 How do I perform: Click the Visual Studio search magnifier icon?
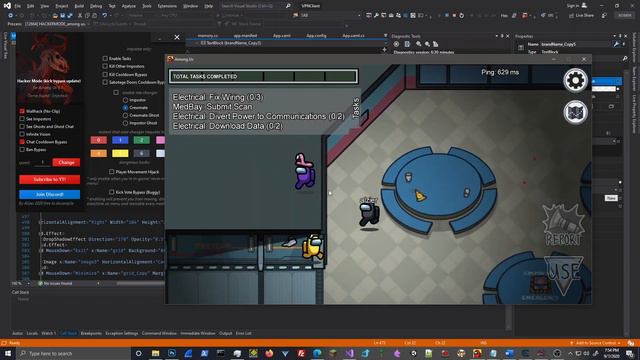[288, 6]
